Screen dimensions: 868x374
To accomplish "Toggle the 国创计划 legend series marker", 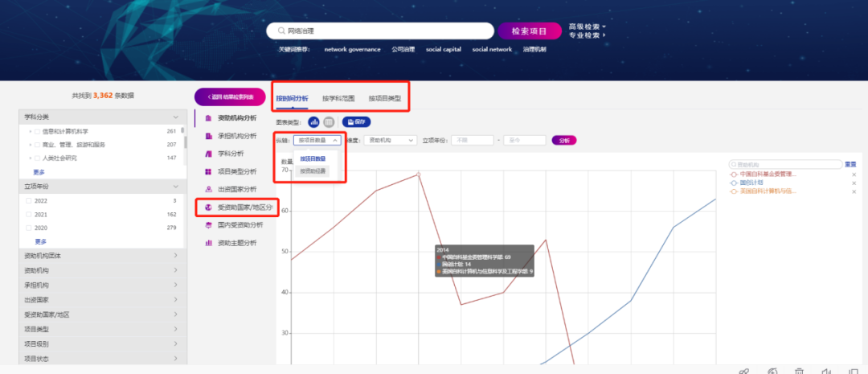I will [734, 183].
